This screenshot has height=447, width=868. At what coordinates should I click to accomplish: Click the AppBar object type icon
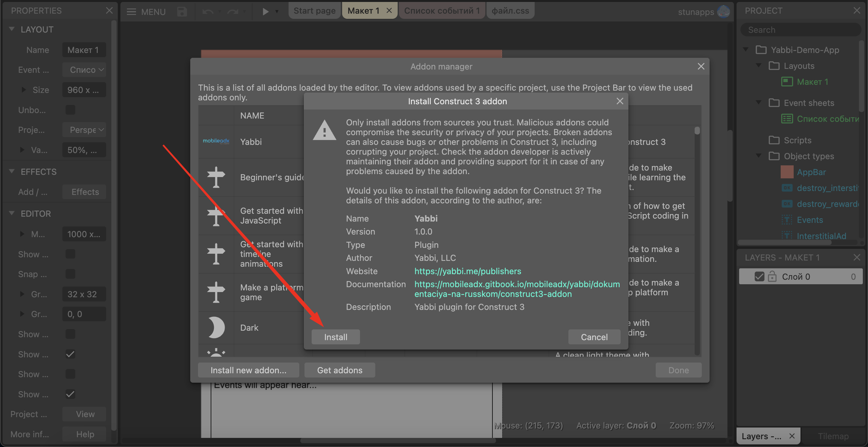coord(787,172)
